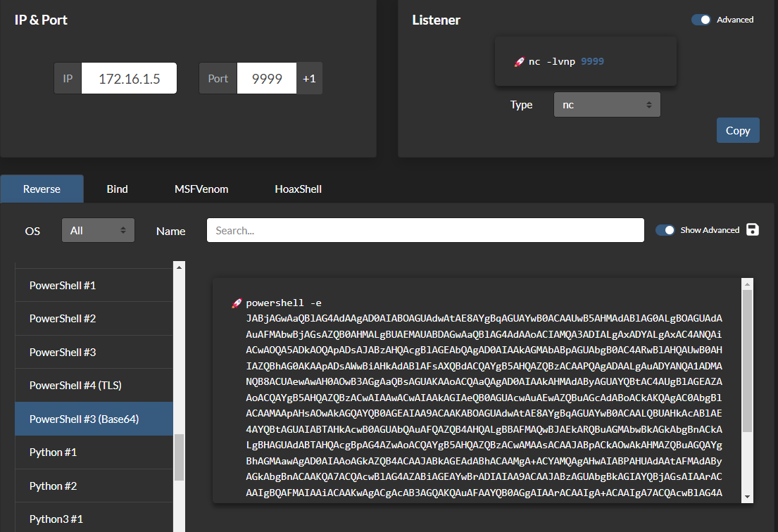Open the OS dropdown set to All
This screenshot has height=532, width=778.
click(x=99, y=230)
